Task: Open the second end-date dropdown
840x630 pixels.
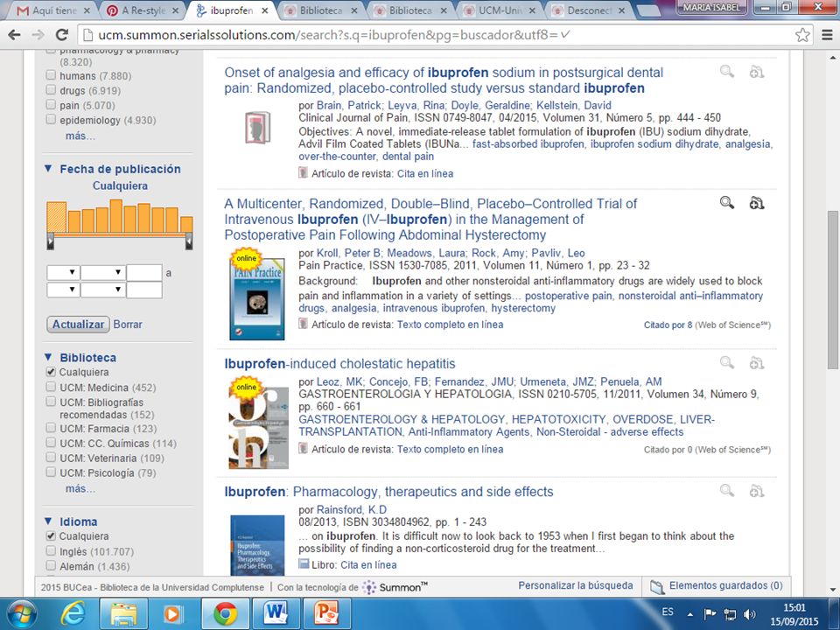Action: click(x=103, y=290)
